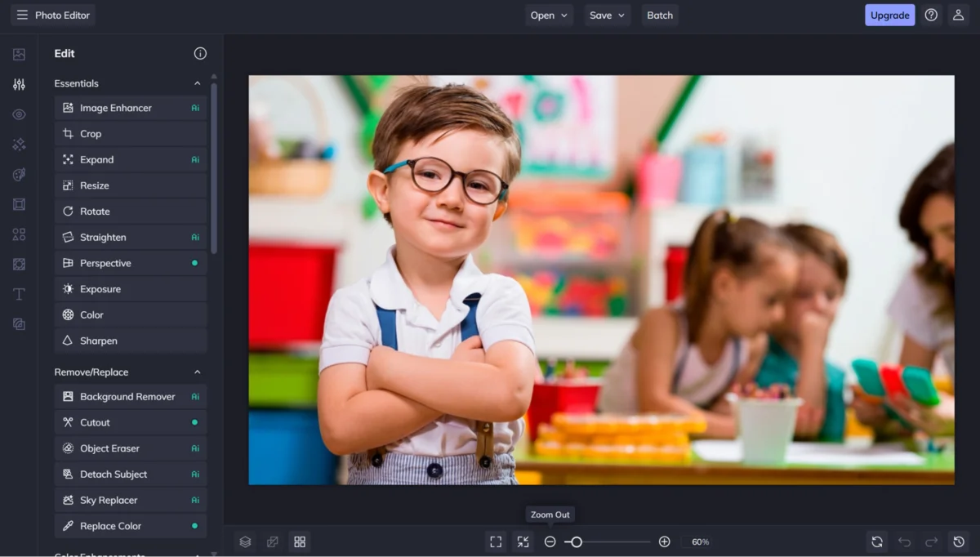
Task: Click the plus zoom in button
Action: pyautogui.click(x=665, y=541)
